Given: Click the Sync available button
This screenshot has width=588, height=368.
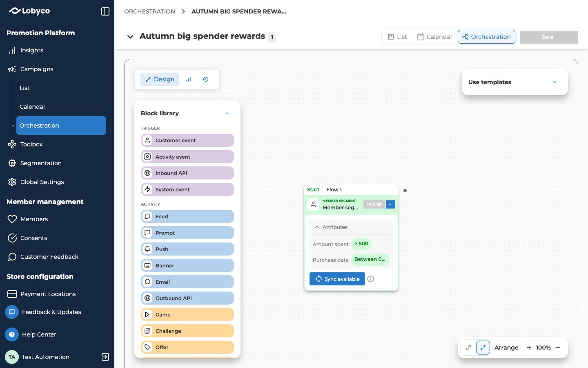Looking at the screenshot, I should (337, 279).
